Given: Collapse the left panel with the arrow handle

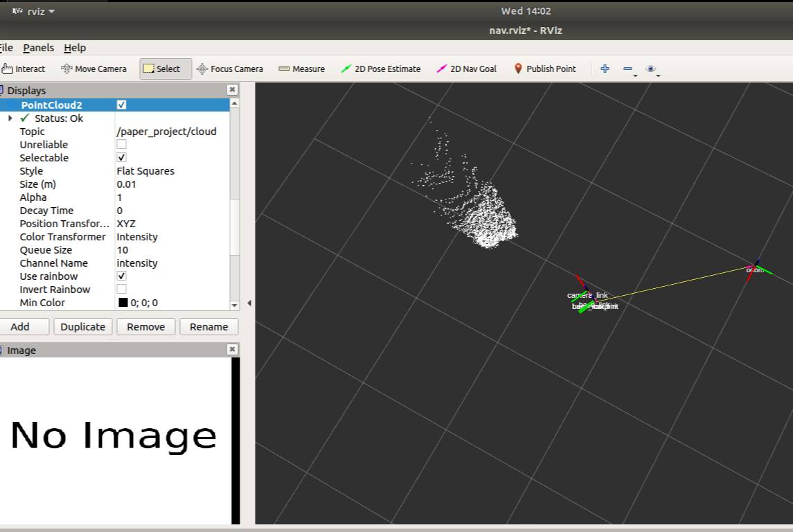Looking at the screenshot, I should 249,303.
